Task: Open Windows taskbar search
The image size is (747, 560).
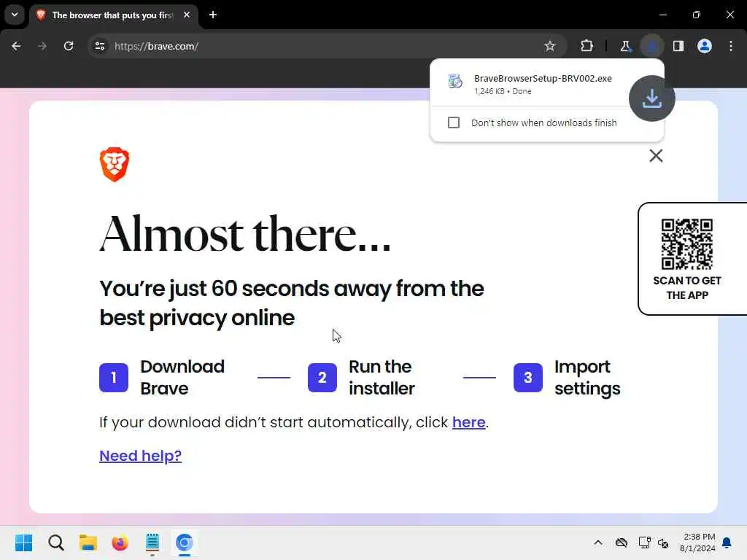Action: coord(55,542)
